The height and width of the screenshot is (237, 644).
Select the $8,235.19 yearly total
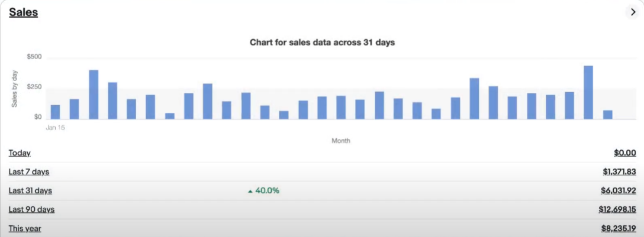[619, 228]
